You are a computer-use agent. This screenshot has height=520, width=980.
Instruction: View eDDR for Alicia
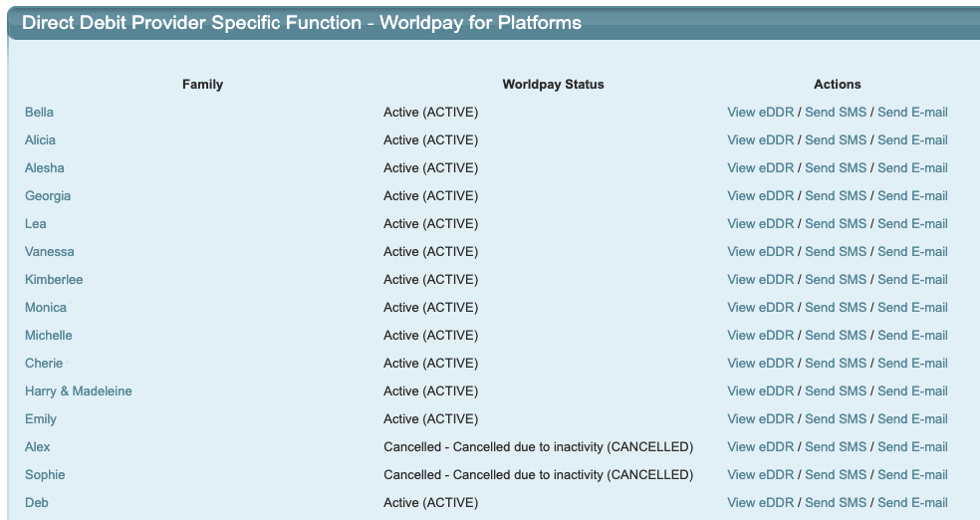click(761, 140)
